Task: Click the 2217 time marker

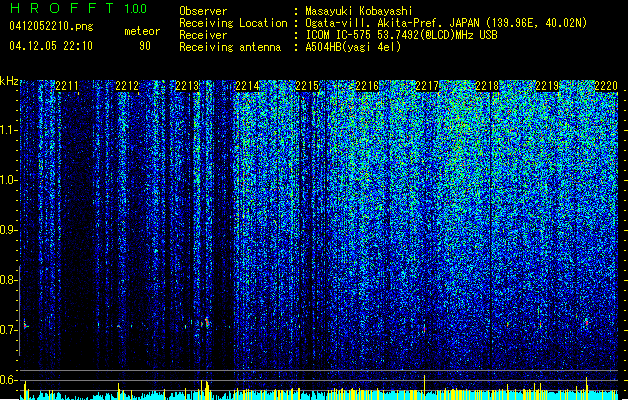Action: click(428, 86)
